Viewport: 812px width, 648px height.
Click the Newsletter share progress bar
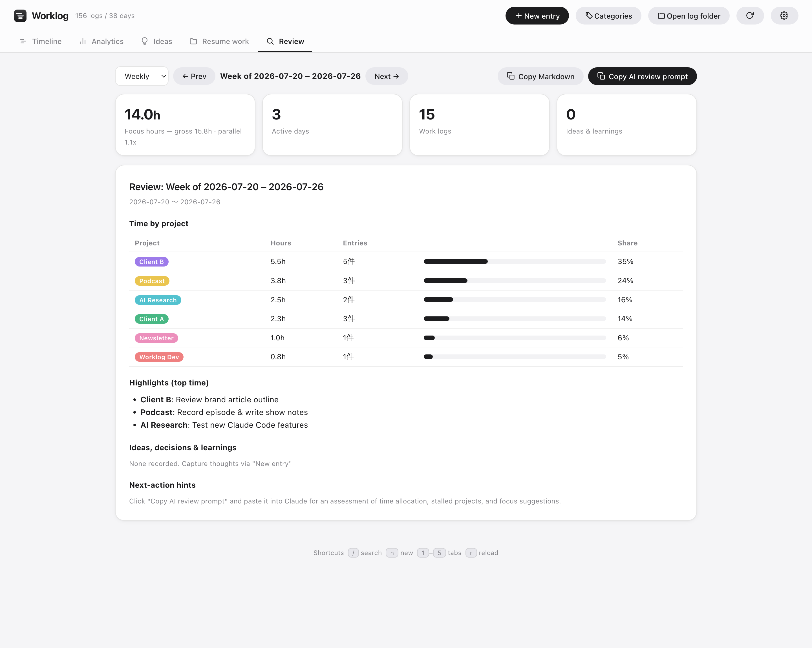pyautogui.click(x=515, y=338)
